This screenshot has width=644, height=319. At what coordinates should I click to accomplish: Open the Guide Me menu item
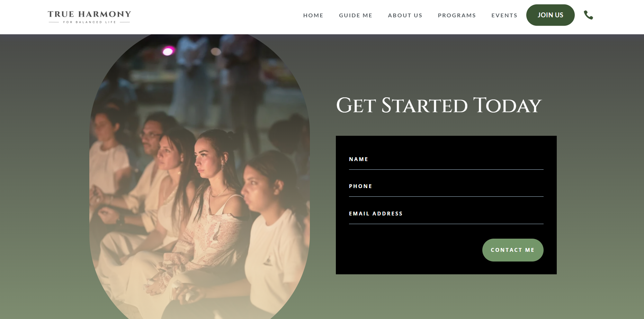tap(356, 15)
